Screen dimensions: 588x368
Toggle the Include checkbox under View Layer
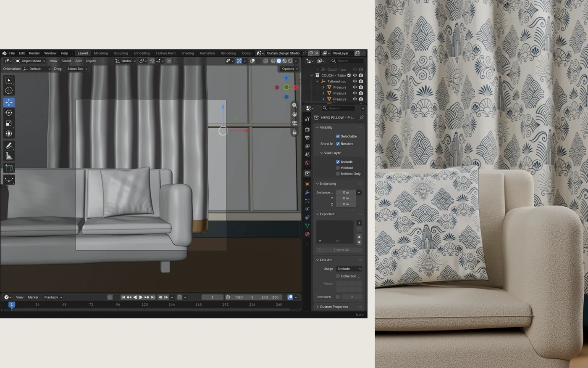[x=338, y=162]
